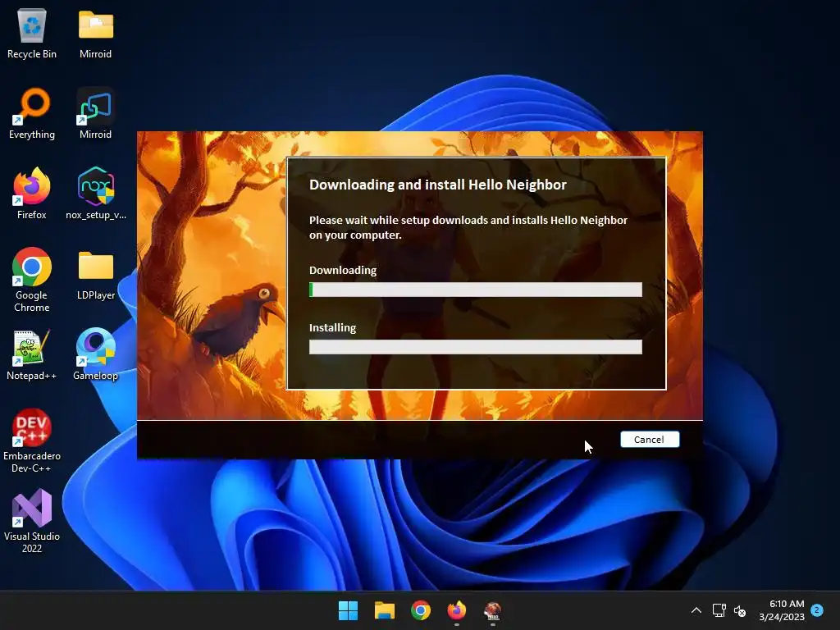Select the Notepad++ desktop shortcut
The height and width of the screenshot is (630, 840).
[32, 356]
